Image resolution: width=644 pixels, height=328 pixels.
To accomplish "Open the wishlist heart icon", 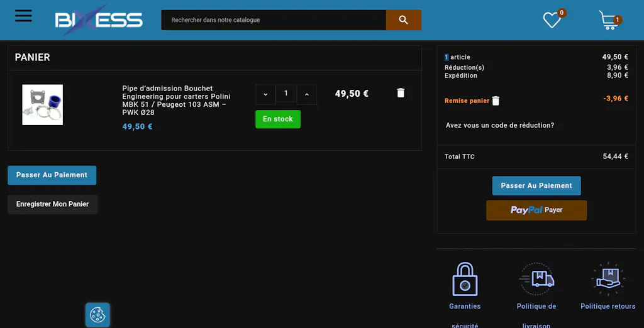I will click(x=552, y=21).
